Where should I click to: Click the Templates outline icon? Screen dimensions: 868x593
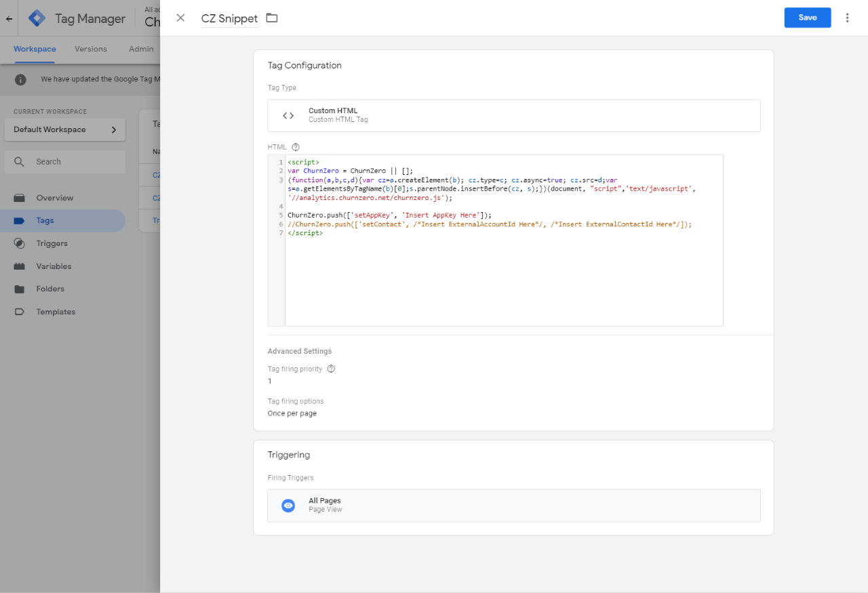click(x=19, y=312)
